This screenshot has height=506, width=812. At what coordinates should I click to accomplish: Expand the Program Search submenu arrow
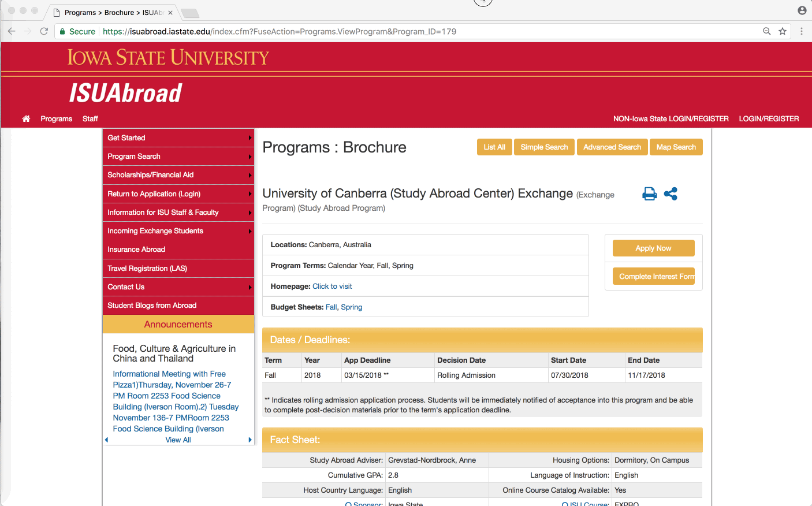point(250,157)
